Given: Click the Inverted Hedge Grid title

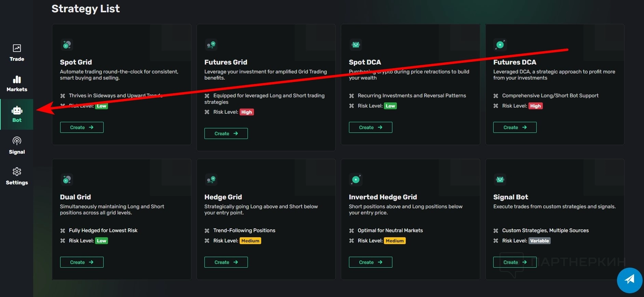Looking at the screenshot, I should click(x=383, y=197).
